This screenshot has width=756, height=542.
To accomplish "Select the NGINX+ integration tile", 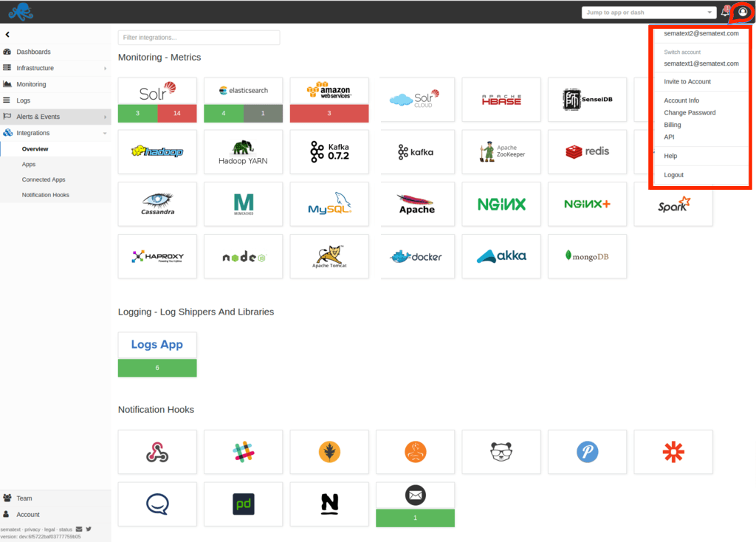I will pyautogui.click(x=587, y=204).
